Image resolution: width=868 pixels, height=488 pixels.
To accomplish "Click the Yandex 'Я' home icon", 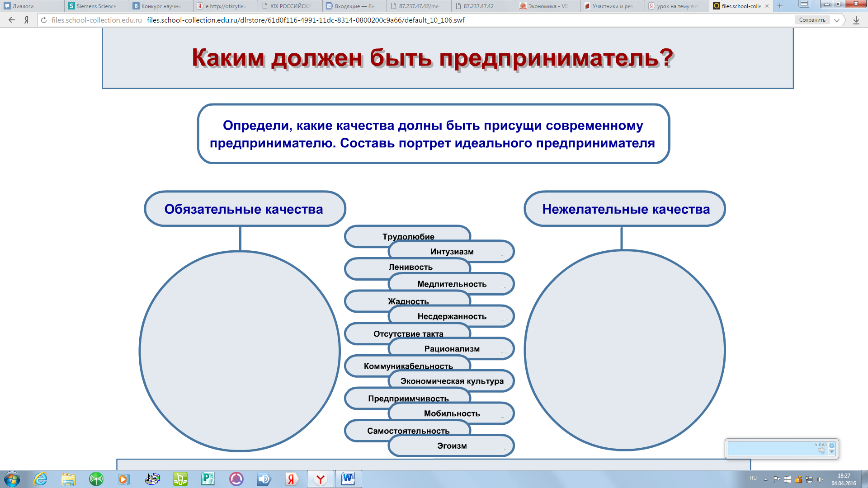I will 27,20.
